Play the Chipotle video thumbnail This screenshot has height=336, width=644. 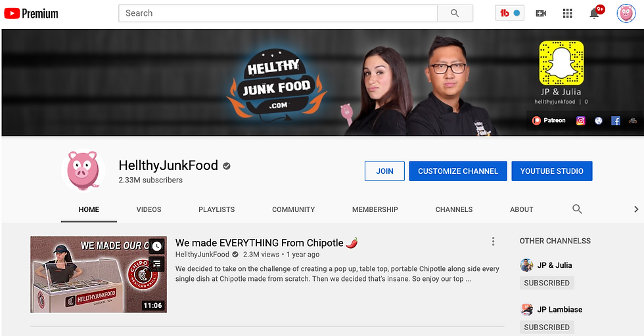[x=99, y=274]
